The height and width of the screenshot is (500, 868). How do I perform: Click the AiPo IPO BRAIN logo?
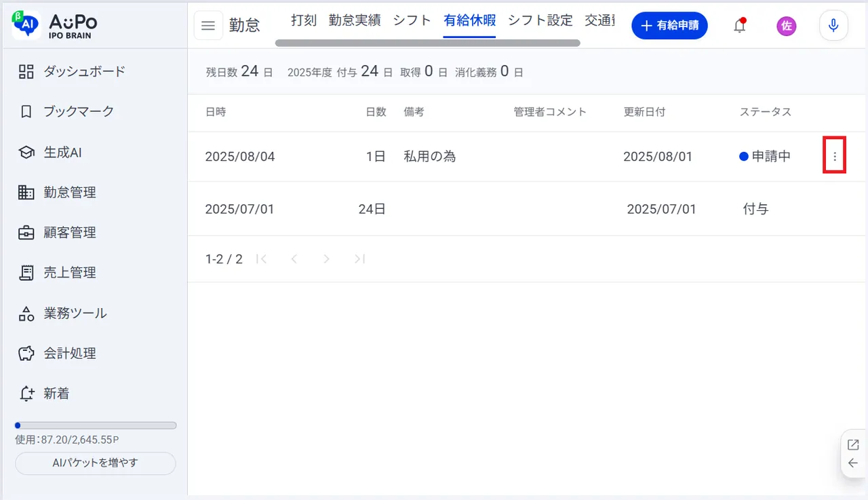pyautogui.click(x=54, y=25)
